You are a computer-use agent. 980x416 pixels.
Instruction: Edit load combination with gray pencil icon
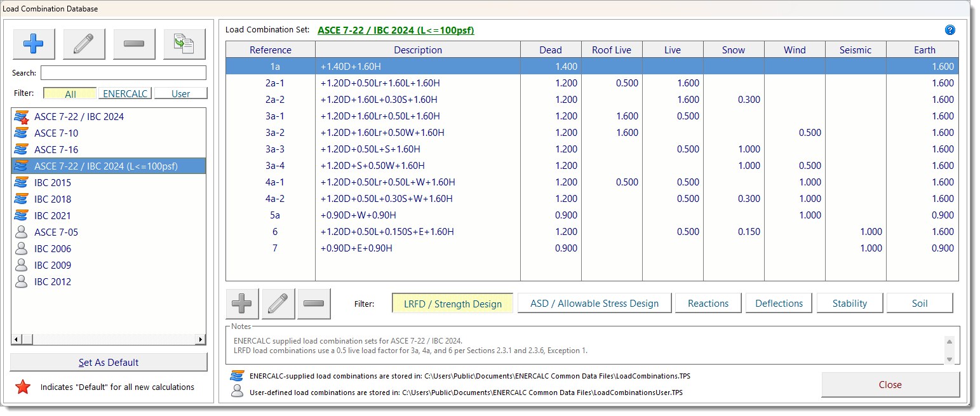click(x=278, y=304)
